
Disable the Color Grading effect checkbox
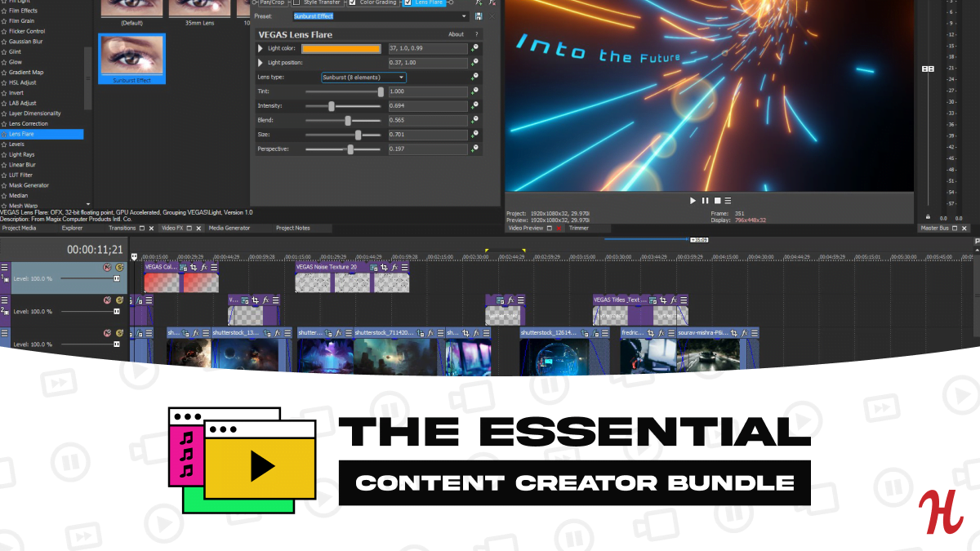pos(352,2)
